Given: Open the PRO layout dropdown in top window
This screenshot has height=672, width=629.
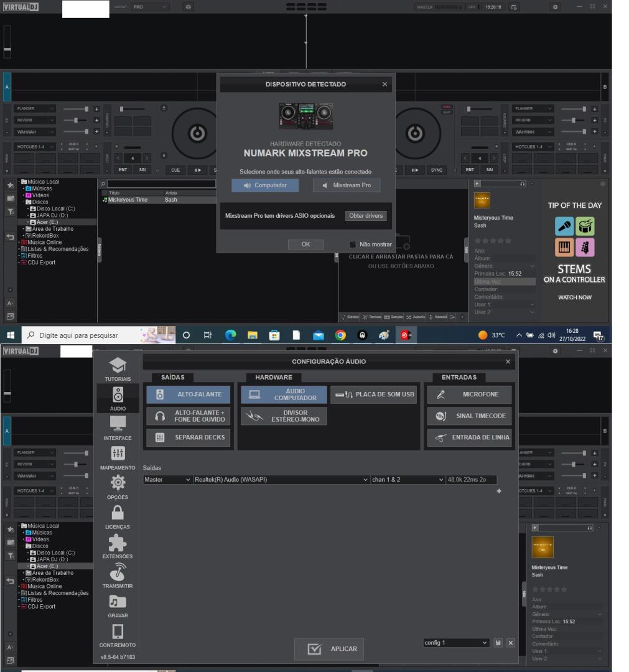Looking at the screenshot, I should (149, 7).
